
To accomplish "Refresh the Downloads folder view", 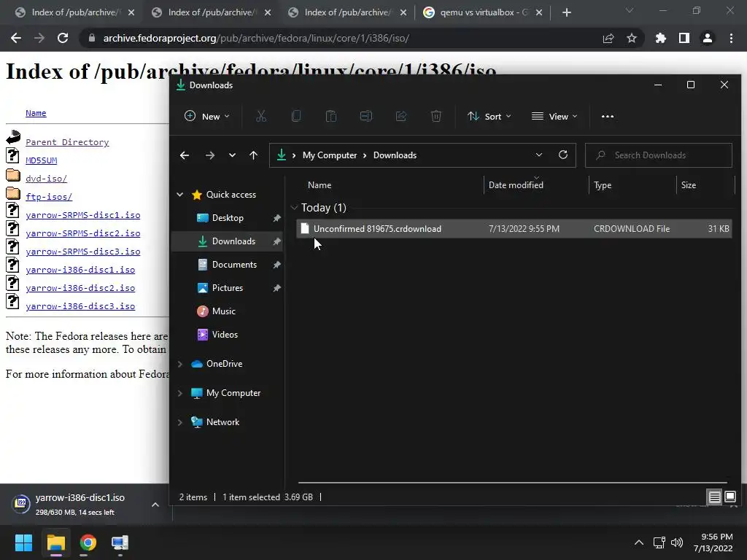I will (563, 155).
